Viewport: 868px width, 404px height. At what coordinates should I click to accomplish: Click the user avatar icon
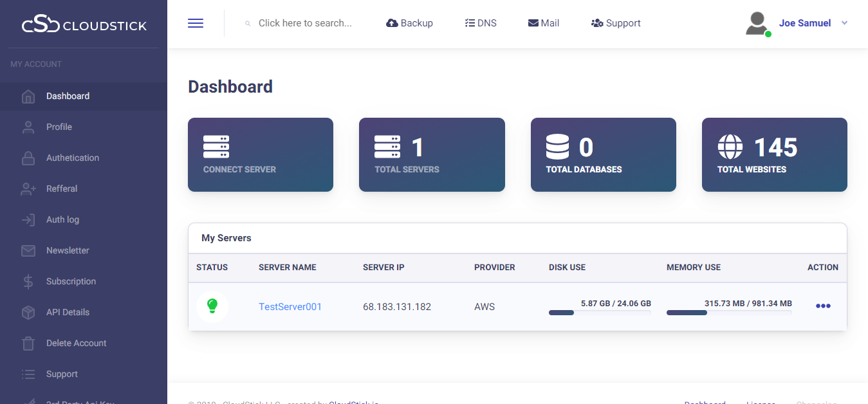click(757, 23)
